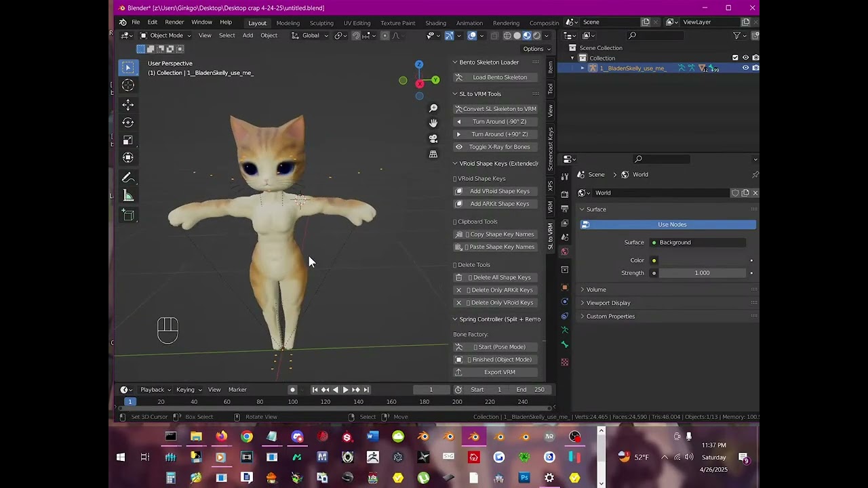Select the Annotate tool

[127, 178]
